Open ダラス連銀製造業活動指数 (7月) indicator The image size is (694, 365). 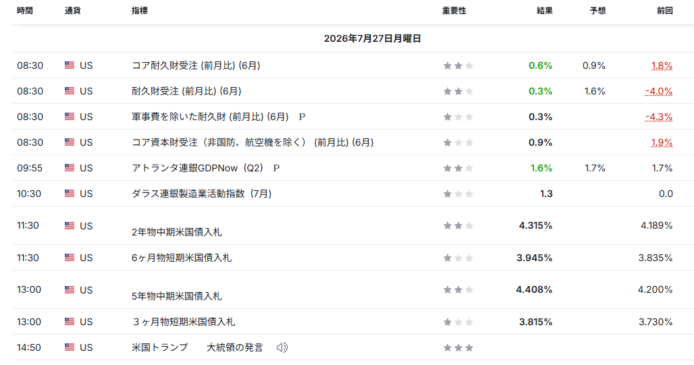coord(201,194)
